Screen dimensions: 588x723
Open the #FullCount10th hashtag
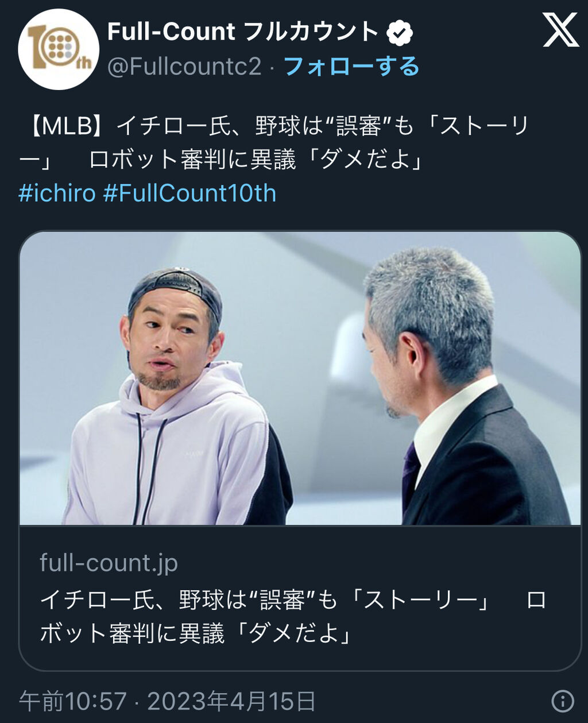tap(189, 193)
